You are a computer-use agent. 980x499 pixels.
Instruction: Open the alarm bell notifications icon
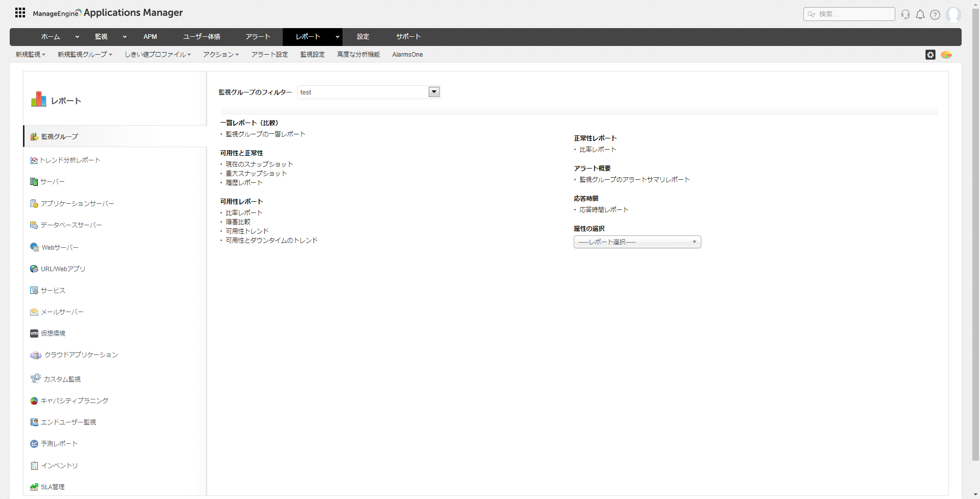point(920,14)
